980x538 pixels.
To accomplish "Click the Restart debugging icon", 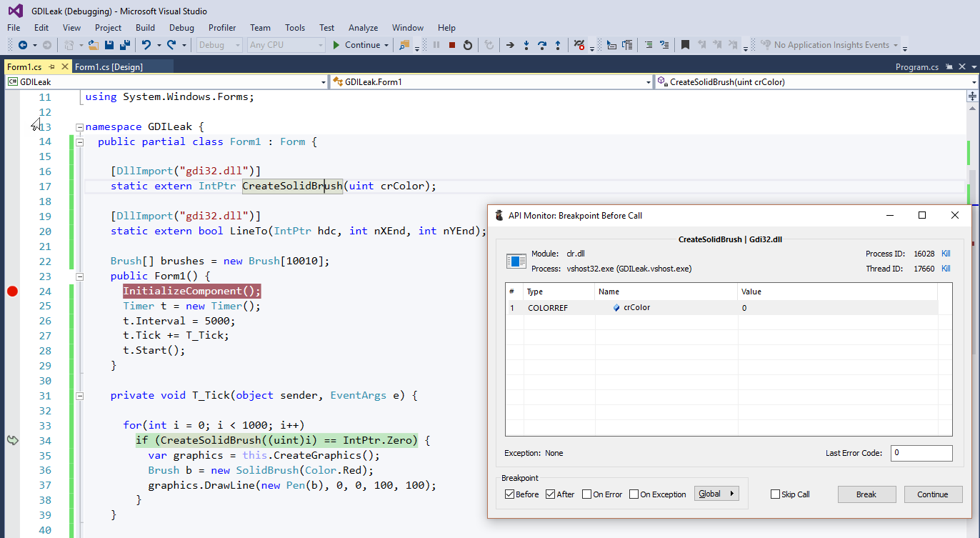I will [468, 45].
